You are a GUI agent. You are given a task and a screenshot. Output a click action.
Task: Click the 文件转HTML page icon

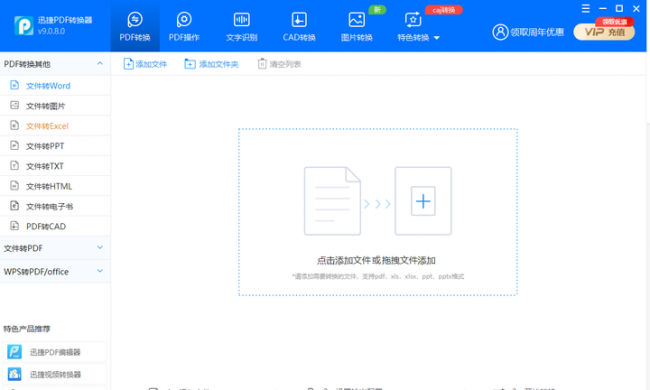coord(15,185)
